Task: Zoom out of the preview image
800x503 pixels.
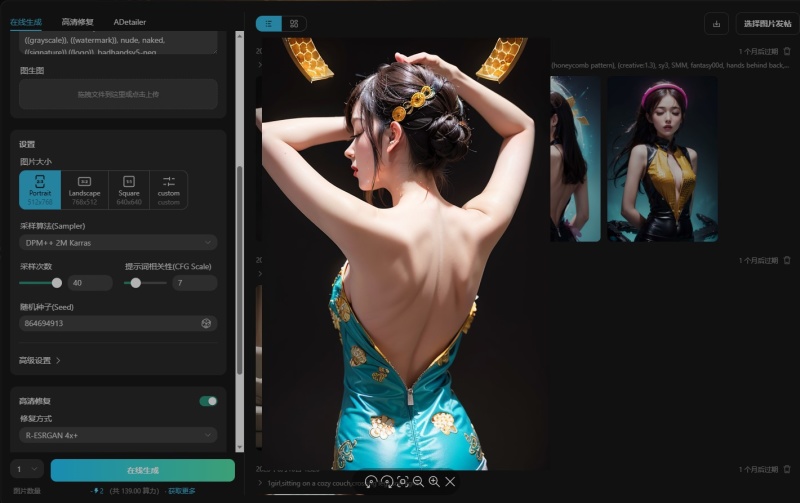Action: [418, 482]
